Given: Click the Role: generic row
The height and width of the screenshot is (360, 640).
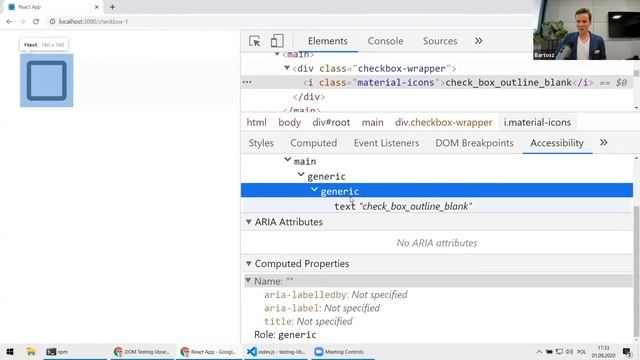Looking at the screenshot, I should point(285,335).
